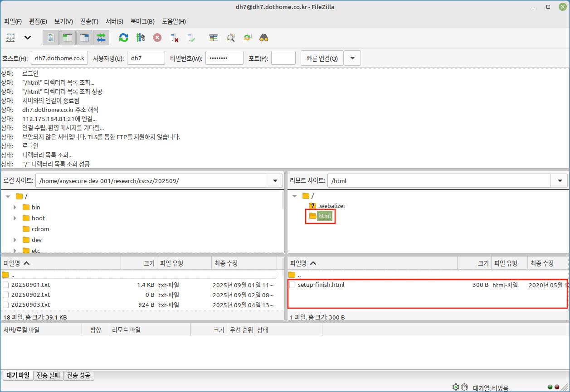The width and height of the screenshot is (570, 392).
Task: Switch to the 전송 실패 tab
Action: click(49, 375)
